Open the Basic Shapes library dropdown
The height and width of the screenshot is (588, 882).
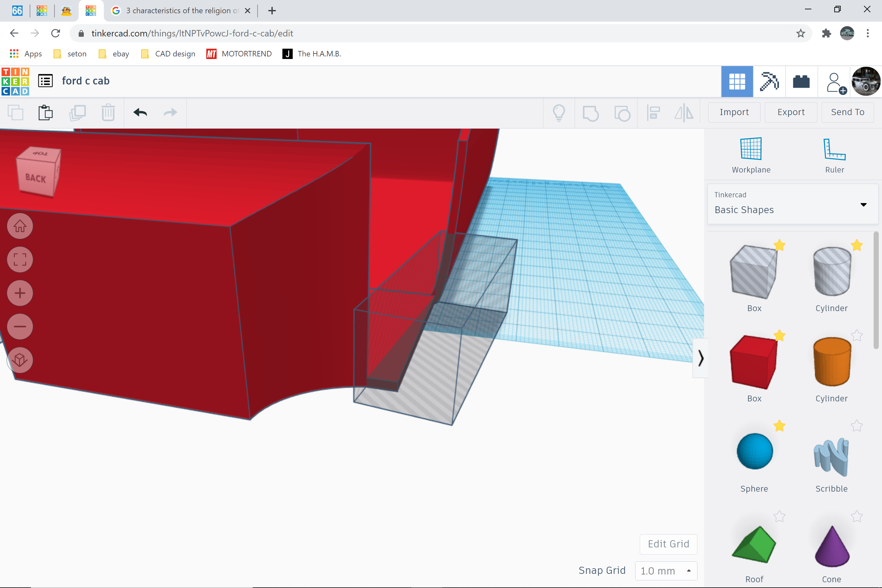792,204
